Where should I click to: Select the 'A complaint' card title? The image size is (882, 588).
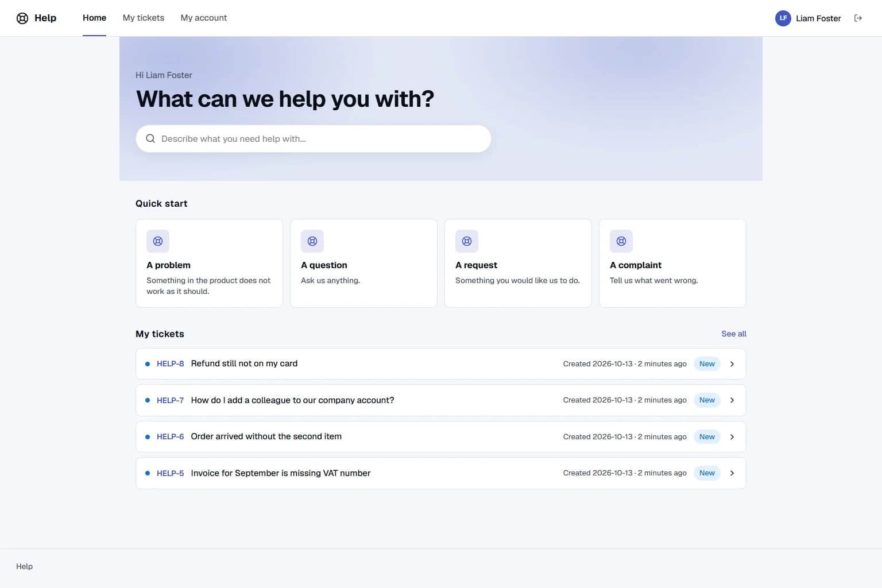coord(636,265)
